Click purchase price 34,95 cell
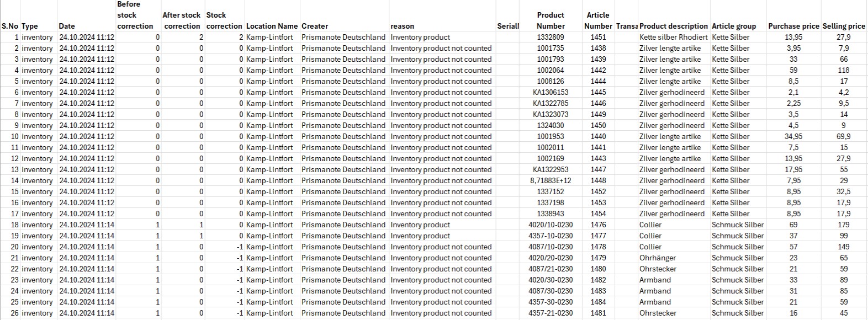Viewport: 868px width, 320px height. click(793, 136)
